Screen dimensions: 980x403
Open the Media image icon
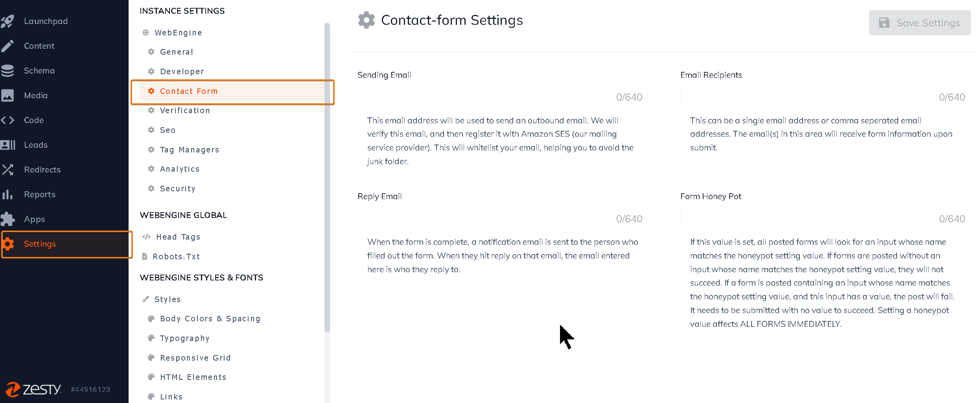pyautogui.click(x=7, y=95)
